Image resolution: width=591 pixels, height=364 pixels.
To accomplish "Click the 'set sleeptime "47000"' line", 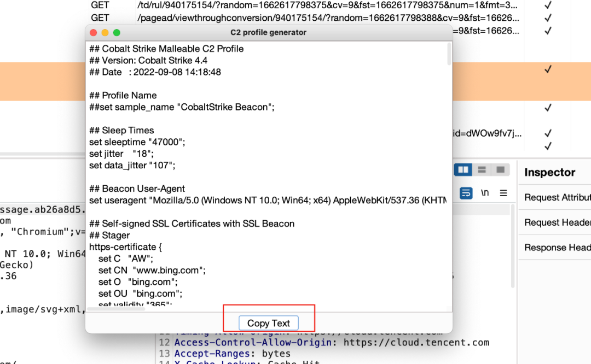I will point(137,142).
